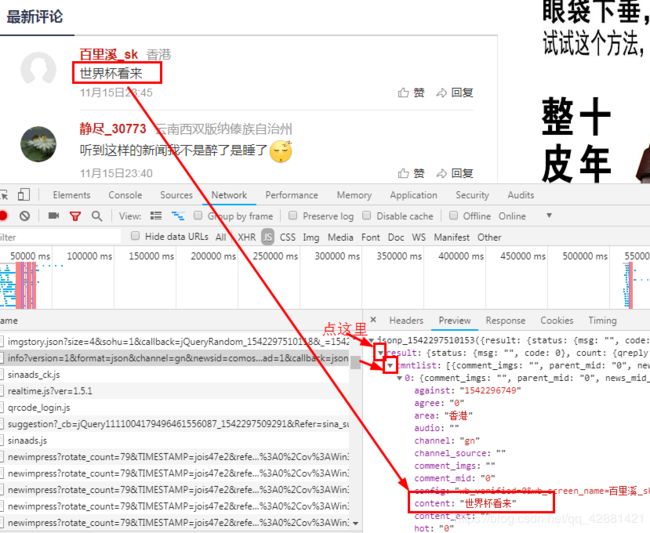The width and height of the screenshot is (650, 533).
Task: Toggle the red filter funnel icon
Action: [x=75, y=216]
